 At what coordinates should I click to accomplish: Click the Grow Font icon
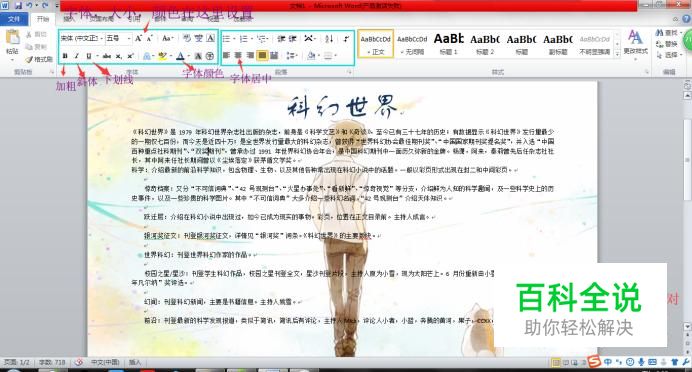[x=139, y=39]
